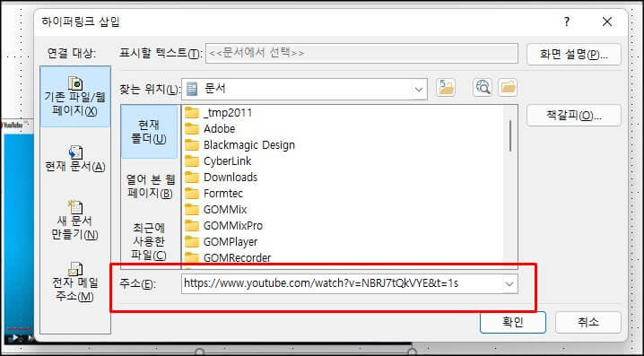Switch to Recent Files (최근에 사용한 파일) tab
The width and height of the screenshot is (644, 356).
149,241
